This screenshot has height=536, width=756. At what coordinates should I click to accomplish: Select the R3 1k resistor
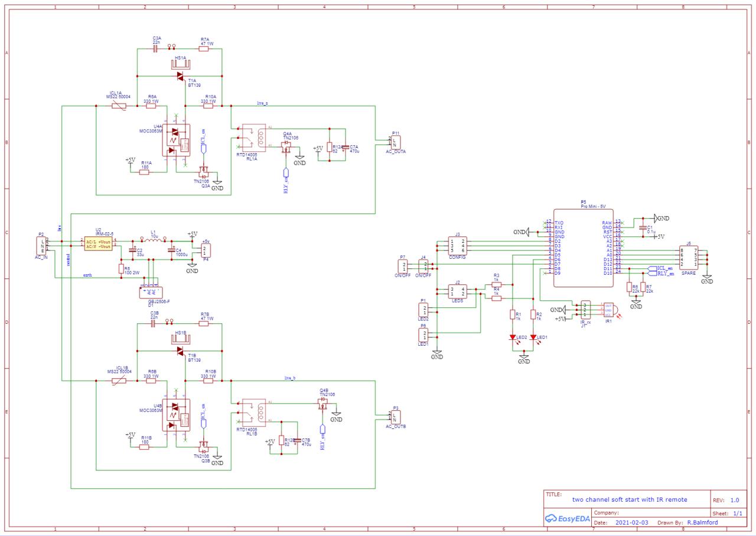point(496,284)
